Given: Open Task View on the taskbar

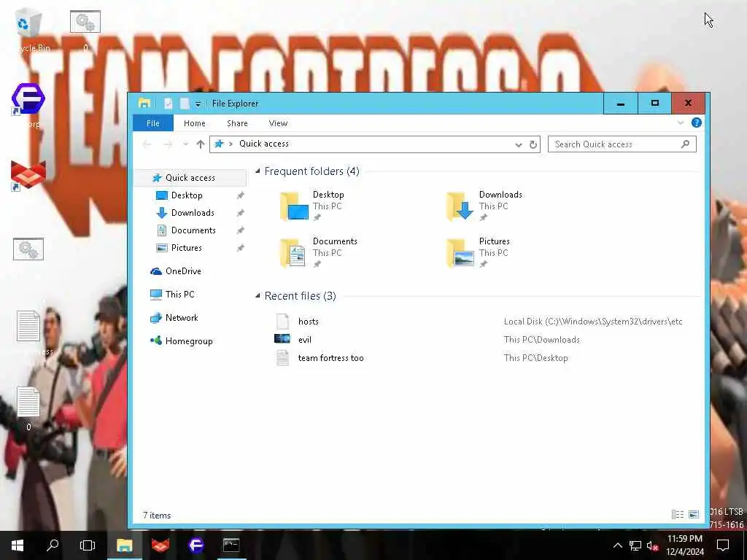Looking at the screenshot, I should [88, 545].
